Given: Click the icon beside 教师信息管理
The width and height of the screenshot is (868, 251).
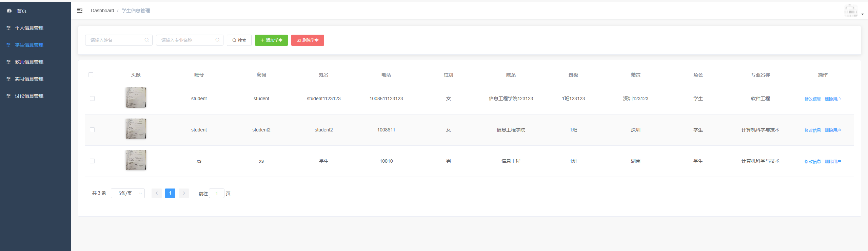Looking at the screenshot, I should (8, 62).
